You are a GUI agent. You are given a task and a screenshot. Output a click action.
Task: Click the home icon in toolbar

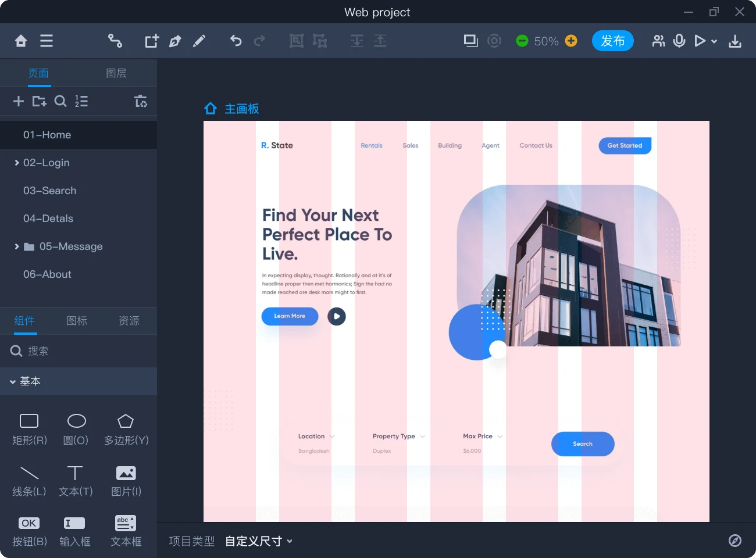21,41
